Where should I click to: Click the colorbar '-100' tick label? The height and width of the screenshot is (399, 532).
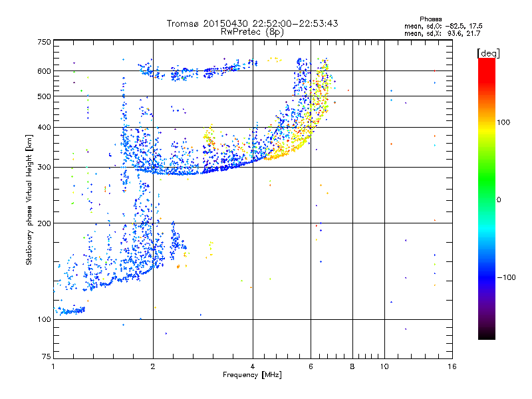point(506,277)
